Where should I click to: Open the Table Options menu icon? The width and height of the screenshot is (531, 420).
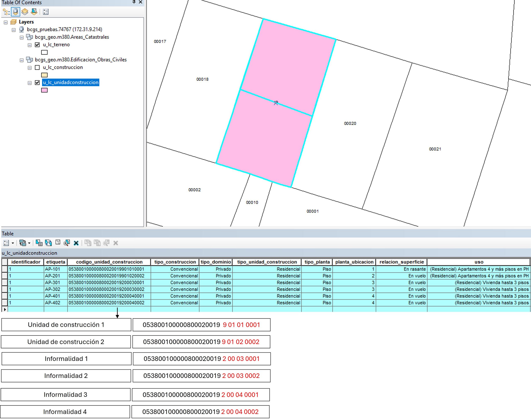point(6,243)
